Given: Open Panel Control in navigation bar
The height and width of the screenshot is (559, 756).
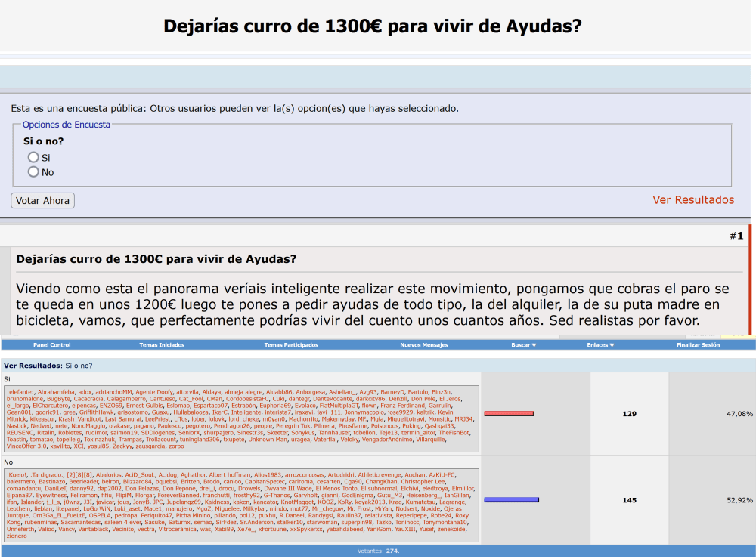Looking at the screenshot, I should (x=51, y=345).
